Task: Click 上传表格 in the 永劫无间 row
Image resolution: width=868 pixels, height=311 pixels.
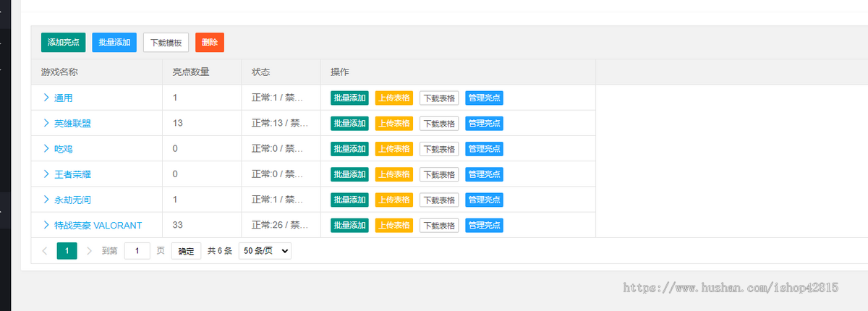Action: pyautogui.click(x=394, y=199)
